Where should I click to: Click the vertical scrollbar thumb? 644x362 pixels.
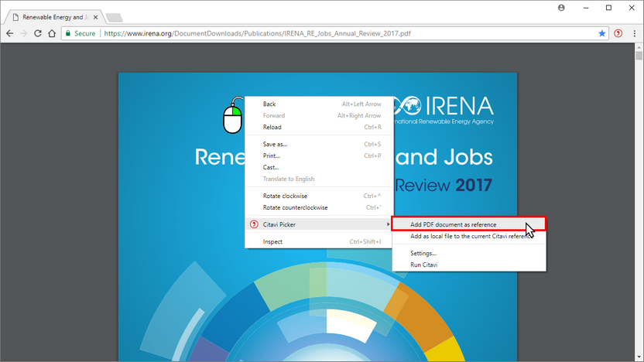click(639, 56)
